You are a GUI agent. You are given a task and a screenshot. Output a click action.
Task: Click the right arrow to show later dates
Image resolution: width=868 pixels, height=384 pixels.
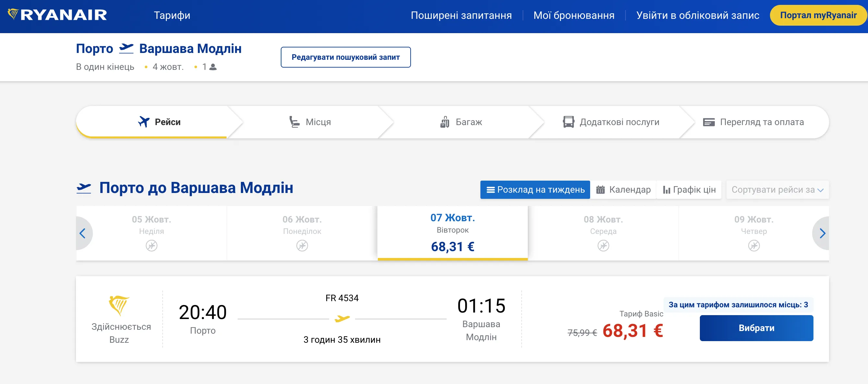click(824, 233)
